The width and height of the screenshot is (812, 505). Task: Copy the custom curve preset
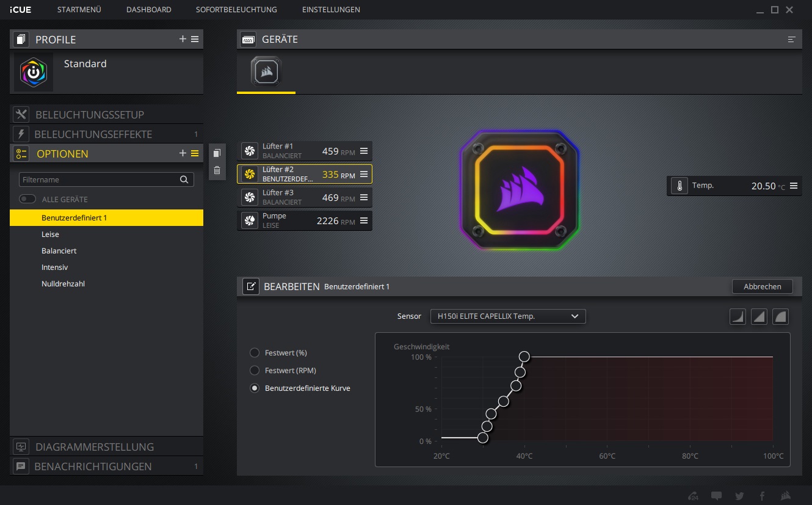pyautogui.click(x=217, y=153)
